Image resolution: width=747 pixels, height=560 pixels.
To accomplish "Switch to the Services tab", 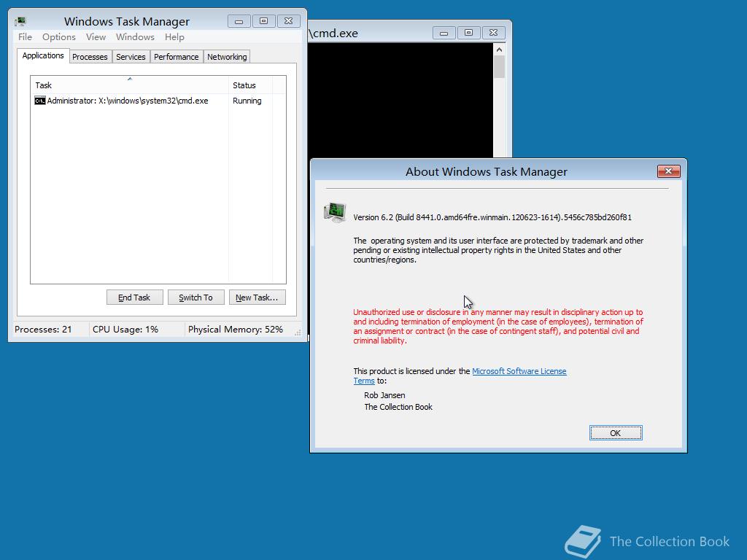I will (131, 57).
